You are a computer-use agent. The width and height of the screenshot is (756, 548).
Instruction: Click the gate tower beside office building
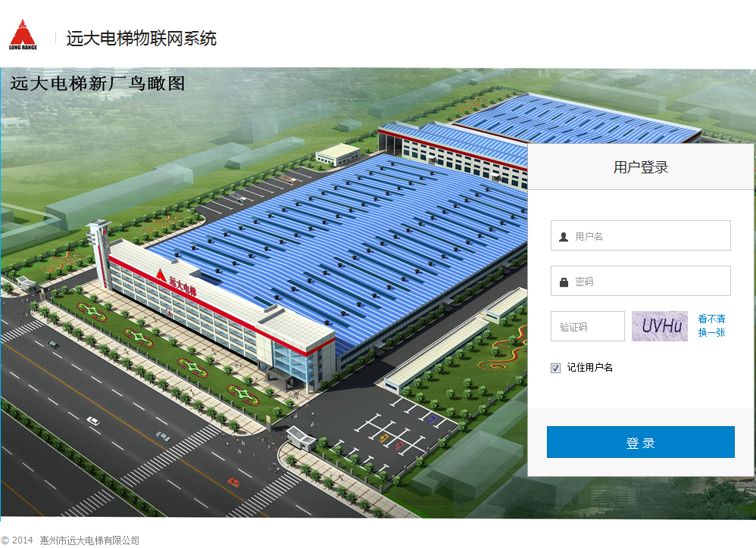click(100, 253)
